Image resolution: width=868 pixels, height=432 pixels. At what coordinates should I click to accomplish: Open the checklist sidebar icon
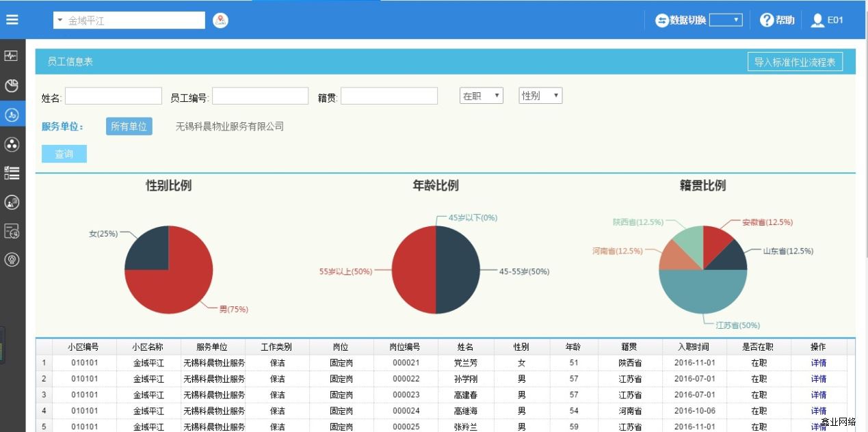click(12, 173)
